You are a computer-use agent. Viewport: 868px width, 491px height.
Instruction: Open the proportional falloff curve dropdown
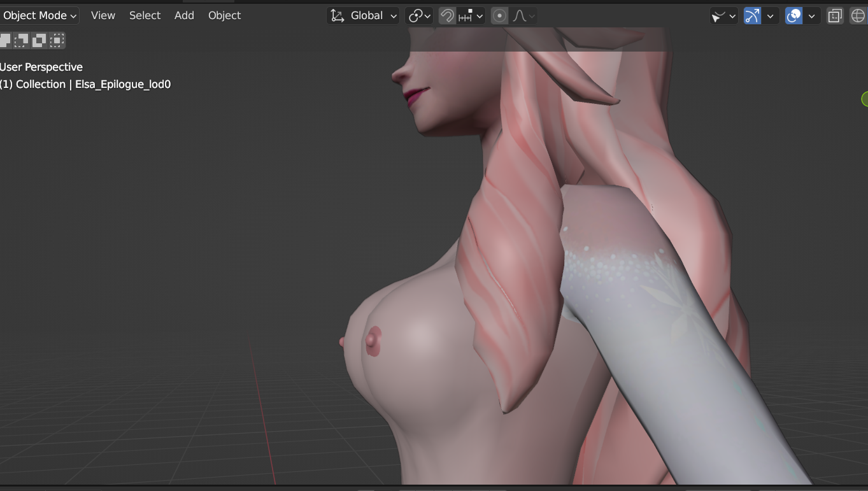[x=523, y=15]
